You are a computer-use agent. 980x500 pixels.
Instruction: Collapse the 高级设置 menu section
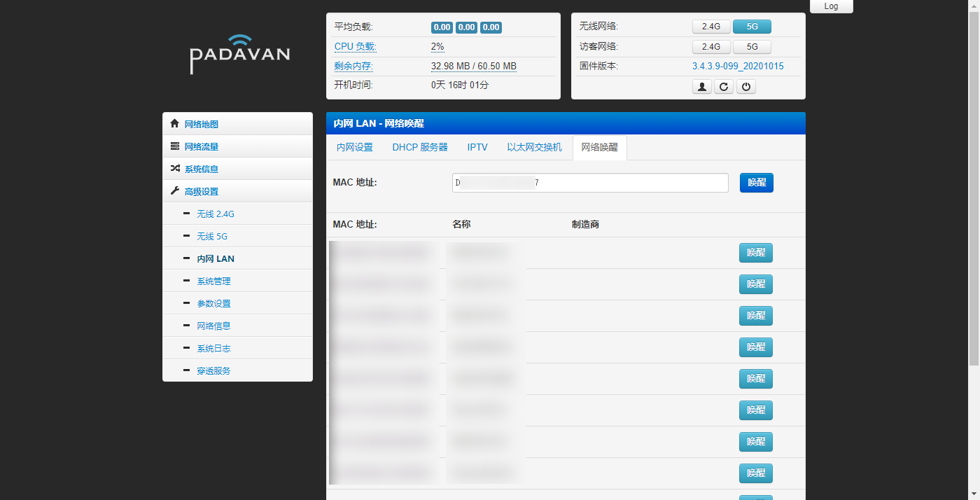coord(201,191)
